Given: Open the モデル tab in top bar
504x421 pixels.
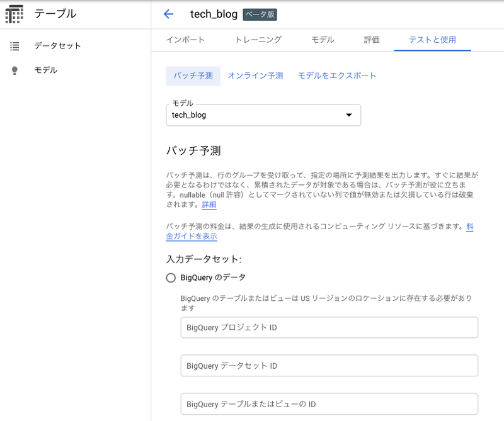Looking at the screenshot, I should (x=323, y=40).
